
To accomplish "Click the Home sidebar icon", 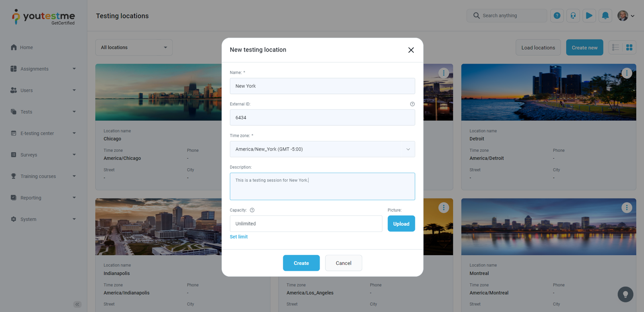I will click(14, 47).
